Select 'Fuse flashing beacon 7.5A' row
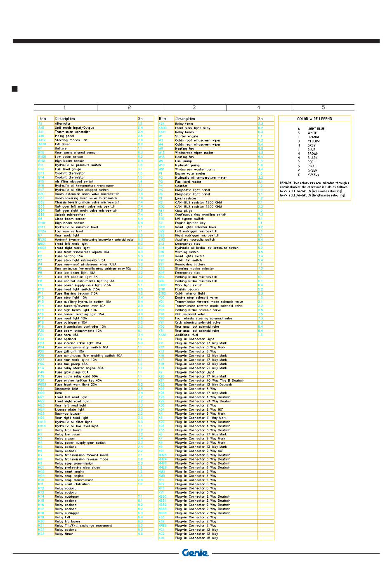Viewport: 392px width, 586px height. (96, 293)
